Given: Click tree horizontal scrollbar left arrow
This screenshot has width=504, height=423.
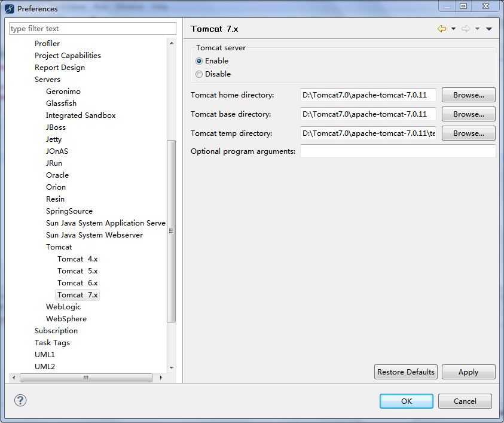Looking at the screenshot, I should [x=14, y=378].
